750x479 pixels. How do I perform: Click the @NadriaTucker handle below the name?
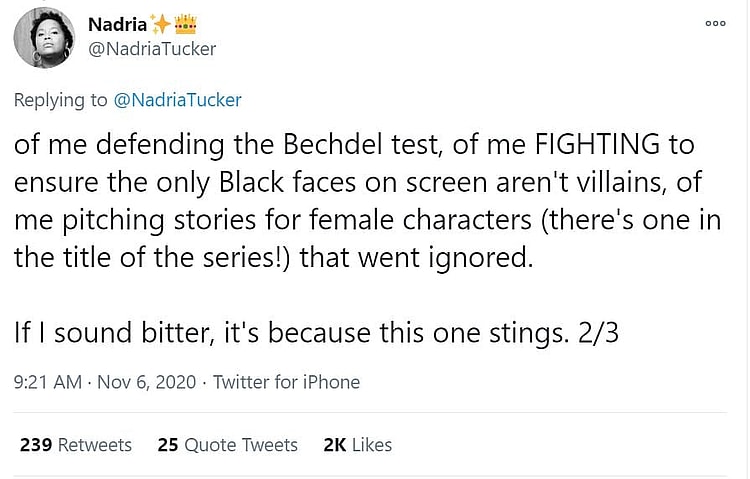tap(152, 48)
